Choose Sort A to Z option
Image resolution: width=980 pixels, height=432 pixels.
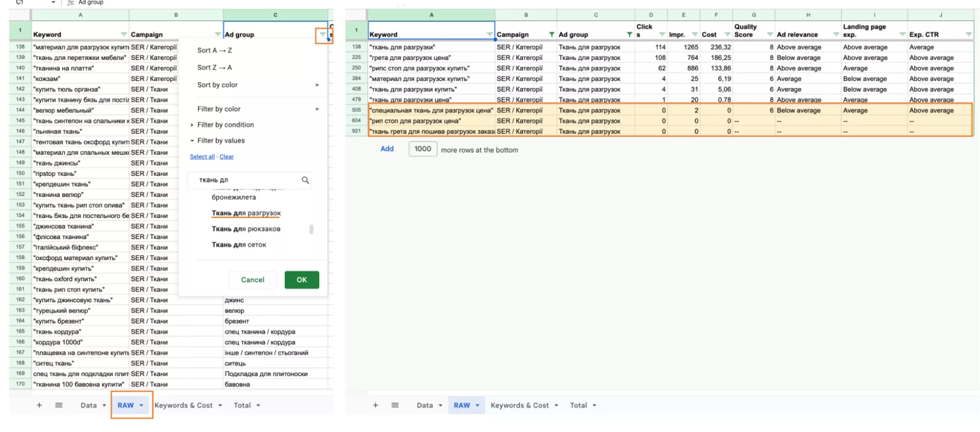pos(215,50)
